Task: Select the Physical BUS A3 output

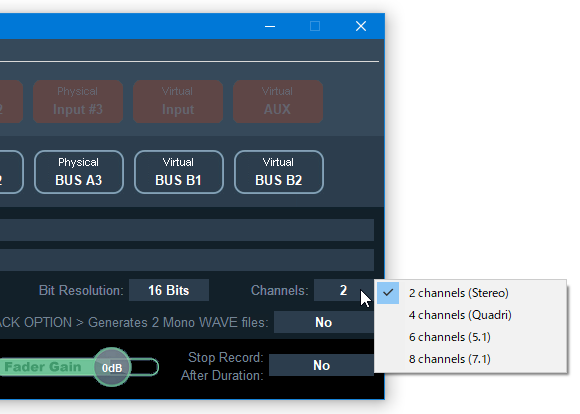Action: click(78, 172)
